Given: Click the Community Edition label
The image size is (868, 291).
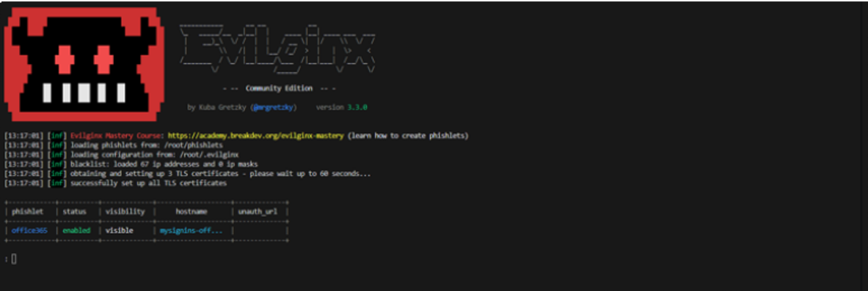Looking at the screenshot, I should click(278, 88).
